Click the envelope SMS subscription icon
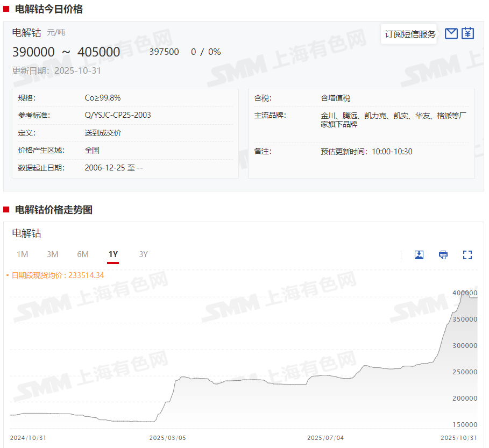The image size is (489, 448). 451,33
